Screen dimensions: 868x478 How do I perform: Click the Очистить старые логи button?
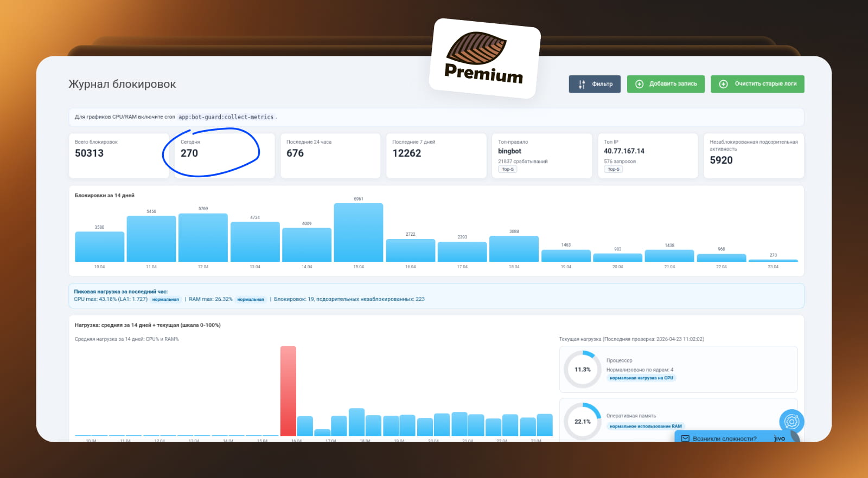[757, 84]
